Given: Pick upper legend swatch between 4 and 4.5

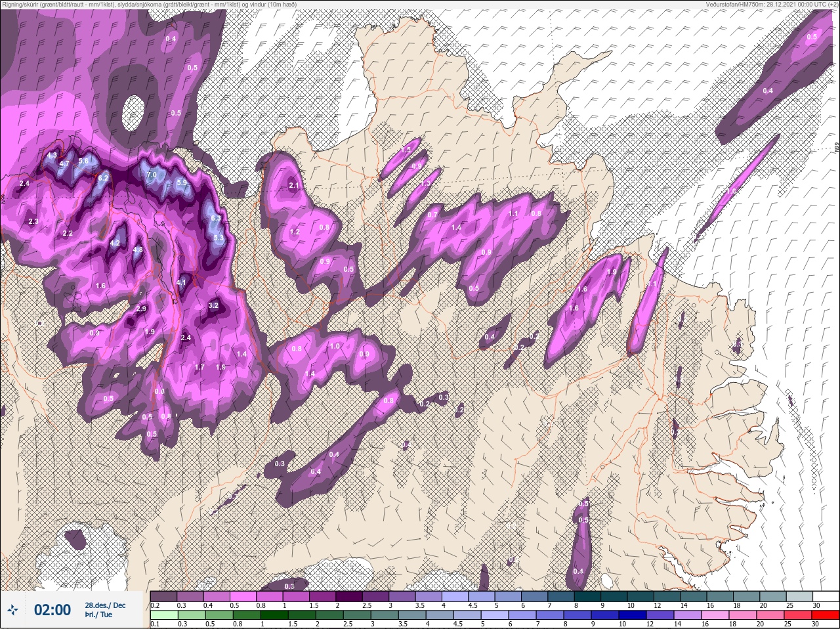Looking at the screenshot, I should click(x=457, y=596).
